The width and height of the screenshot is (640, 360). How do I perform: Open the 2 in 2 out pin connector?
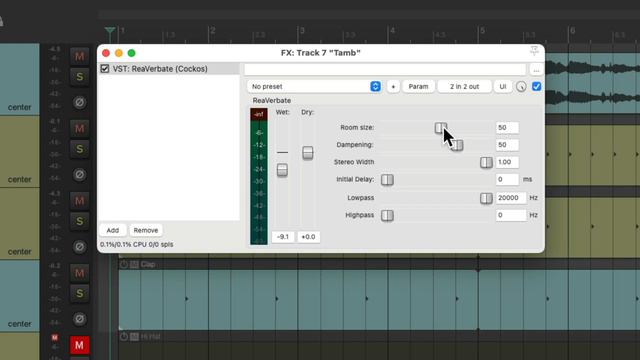464,87
